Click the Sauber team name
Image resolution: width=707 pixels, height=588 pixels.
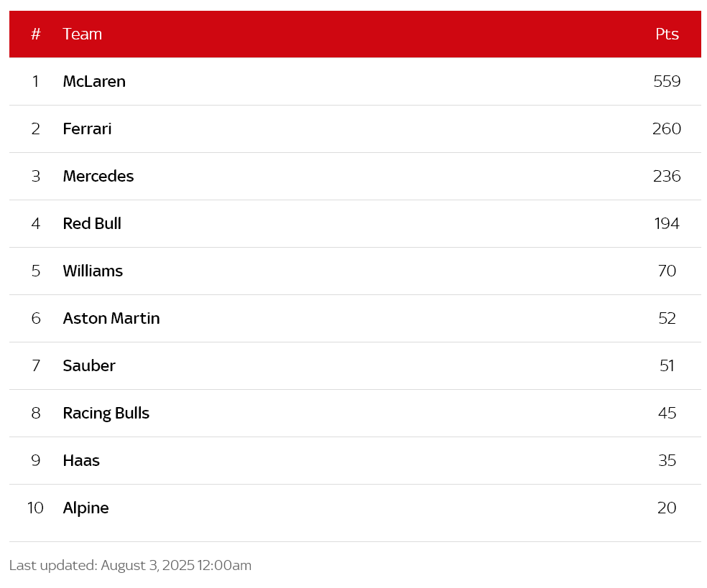click(x=89, y=366)
